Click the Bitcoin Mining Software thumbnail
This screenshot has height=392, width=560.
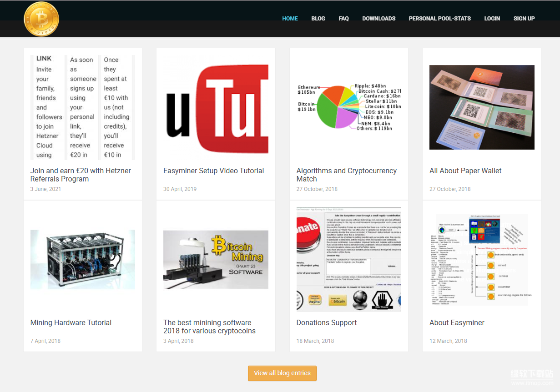click(x=216, y=259)
